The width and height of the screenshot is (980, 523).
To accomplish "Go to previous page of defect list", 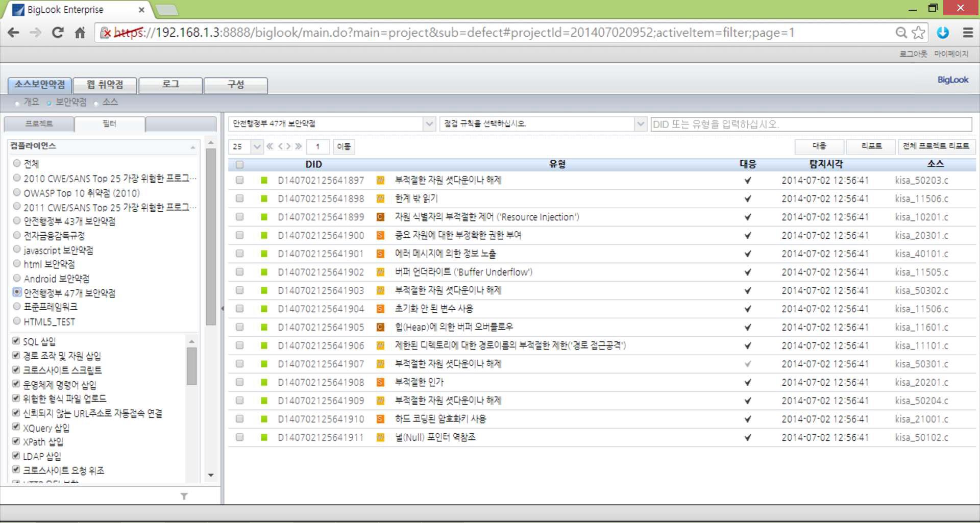I will click(x=280, y=146).
